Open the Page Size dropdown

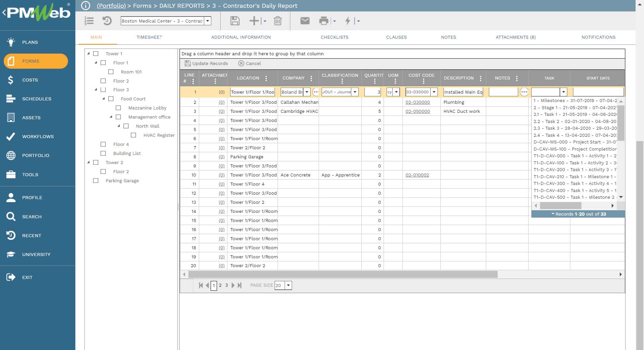pos(288,285)
